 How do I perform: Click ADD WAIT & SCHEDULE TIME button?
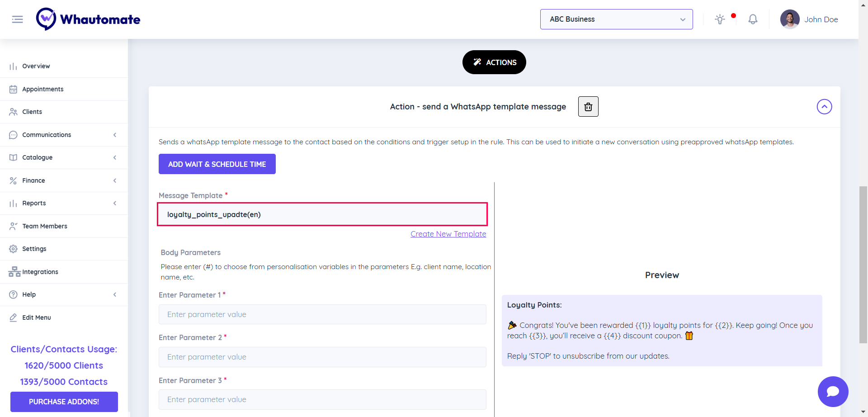point(217,164)
